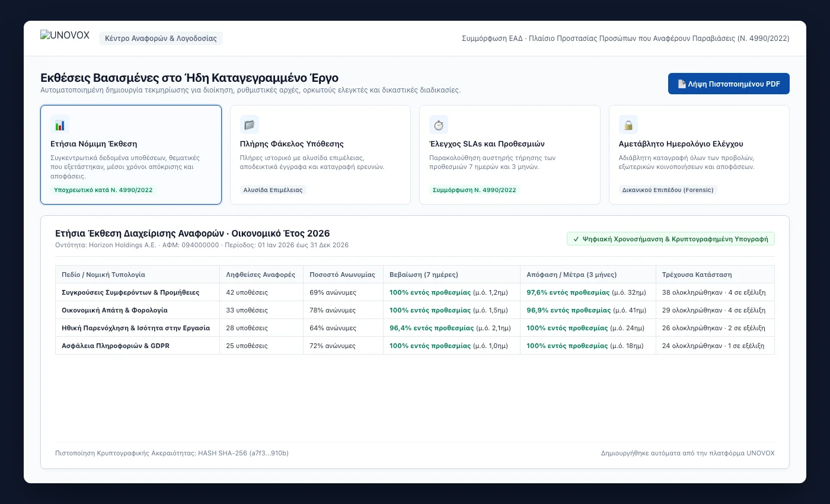Select Αμετάβλητο Ημερολόγιο Ελέγχου report card
830x504 pixels.
[x=699, y=155]
